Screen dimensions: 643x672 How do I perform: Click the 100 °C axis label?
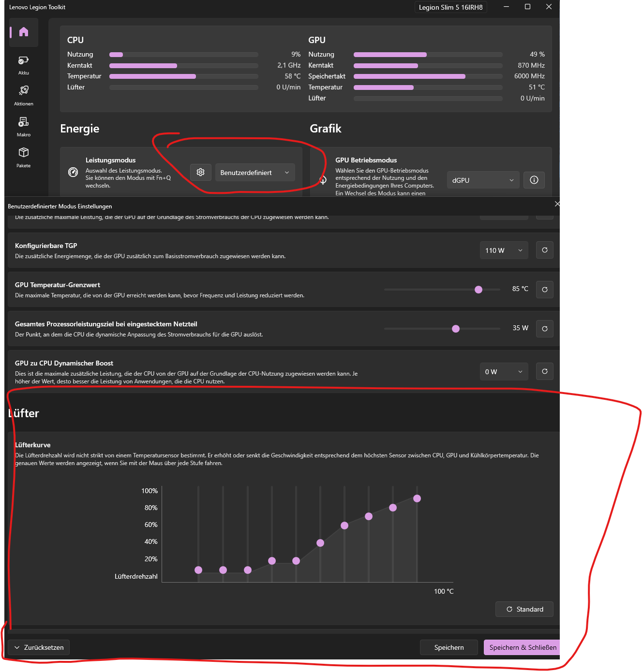tap(444, 591)
